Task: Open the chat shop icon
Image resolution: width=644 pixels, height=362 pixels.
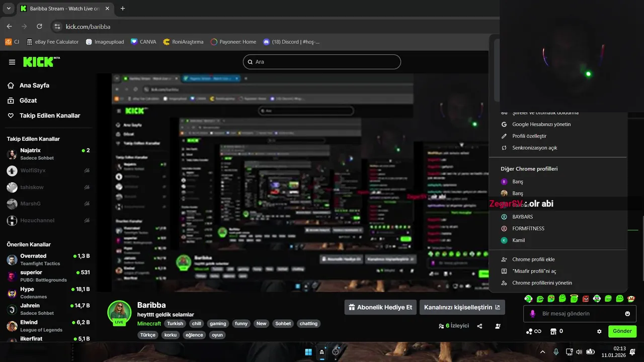Action: (x=553, y=331)
